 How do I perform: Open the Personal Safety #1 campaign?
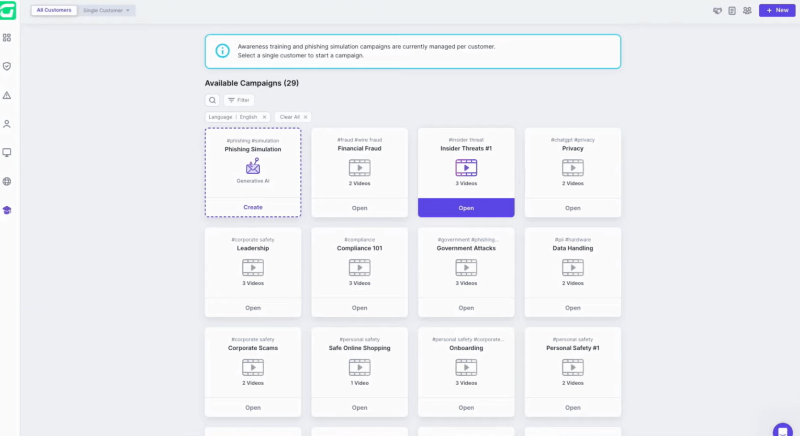click(573, 408)
